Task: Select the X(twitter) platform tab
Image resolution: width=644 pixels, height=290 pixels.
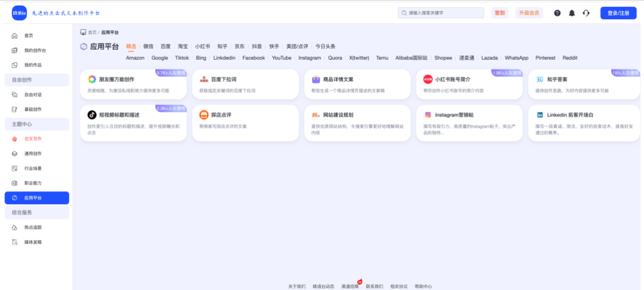Action: (359, 58)
